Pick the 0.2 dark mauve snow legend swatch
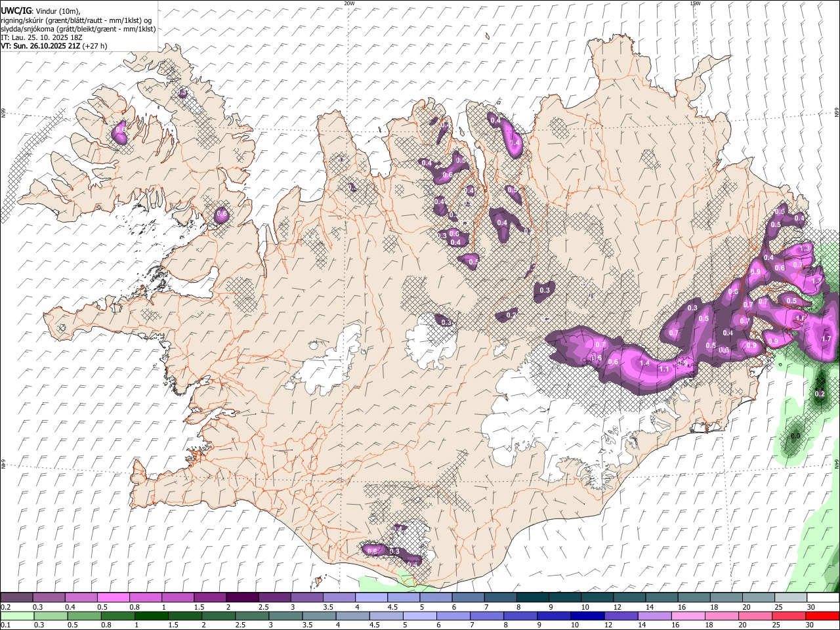The height and width of the screenshot is (630, 840). (16, 597)
